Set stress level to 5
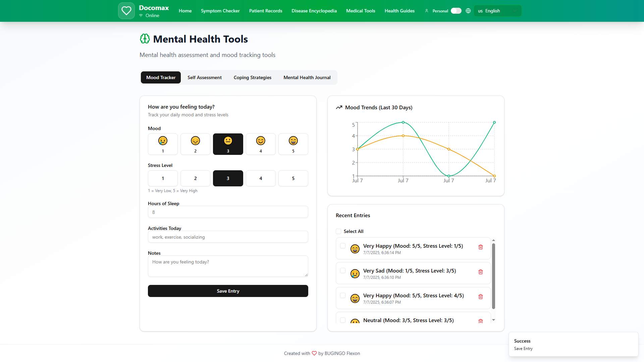The image size is (644, 362). pos(293,178)
